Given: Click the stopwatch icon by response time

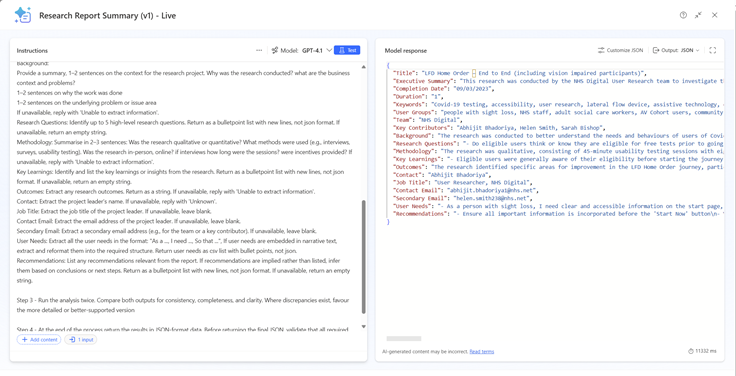Looking at the screenshot, I should (690, 351).
